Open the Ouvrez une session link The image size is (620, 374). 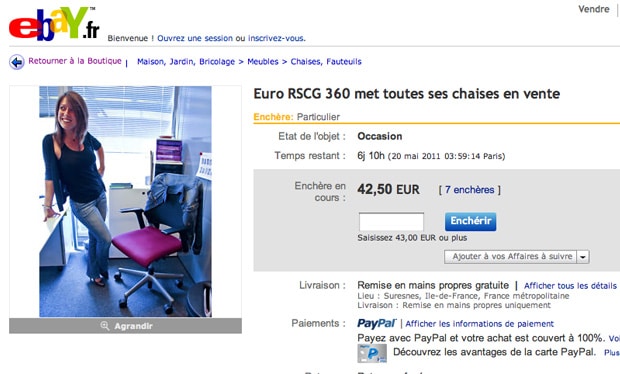[x=195, y=38]
